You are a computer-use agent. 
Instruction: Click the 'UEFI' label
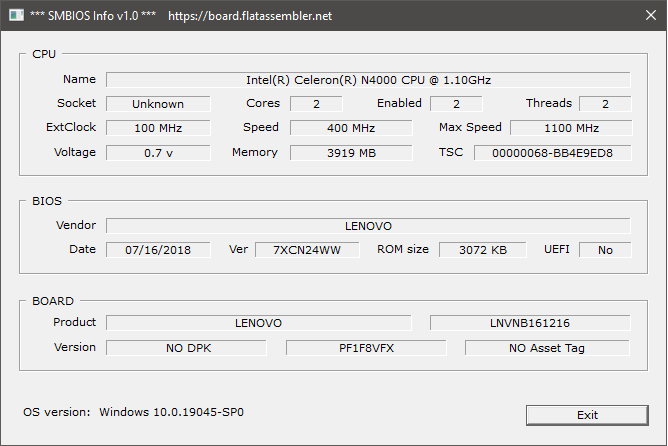557,249
